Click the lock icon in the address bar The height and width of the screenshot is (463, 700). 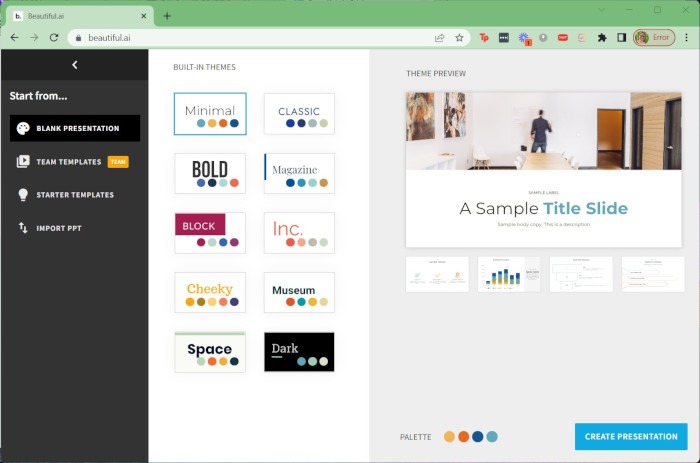point(79,38)
